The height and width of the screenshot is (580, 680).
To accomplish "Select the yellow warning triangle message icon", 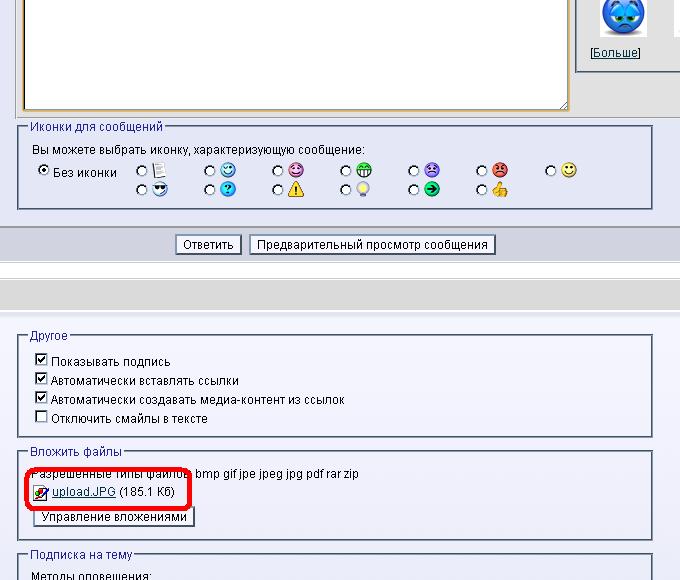I will (x=278, y=190).
